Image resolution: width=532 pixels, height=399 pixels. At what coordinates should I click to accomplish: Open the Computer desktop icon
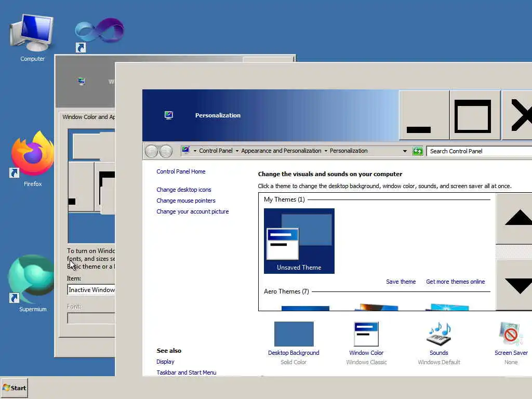pos(32,37)
